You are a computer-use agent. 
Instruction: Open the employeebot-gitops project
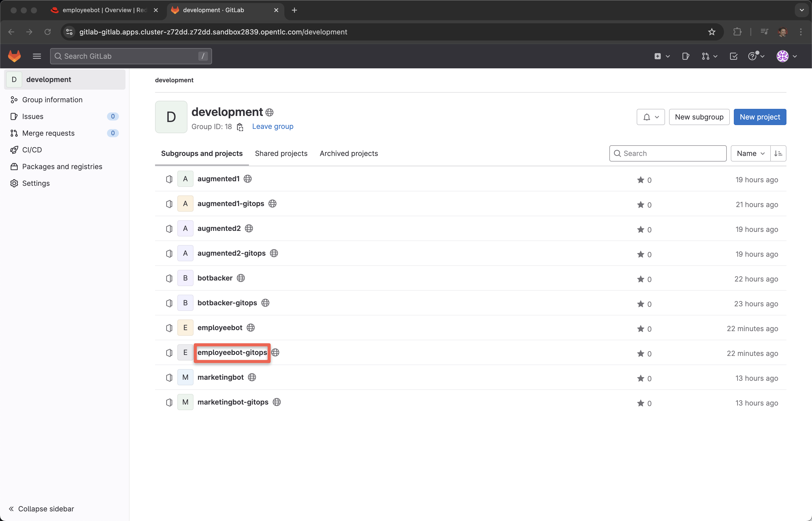[232, 352]
